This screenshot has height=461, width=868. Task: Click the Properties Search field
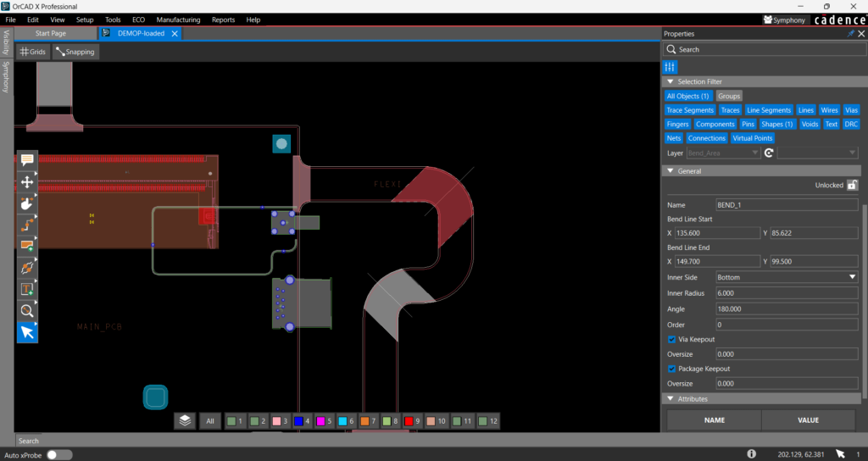(765, 49)
